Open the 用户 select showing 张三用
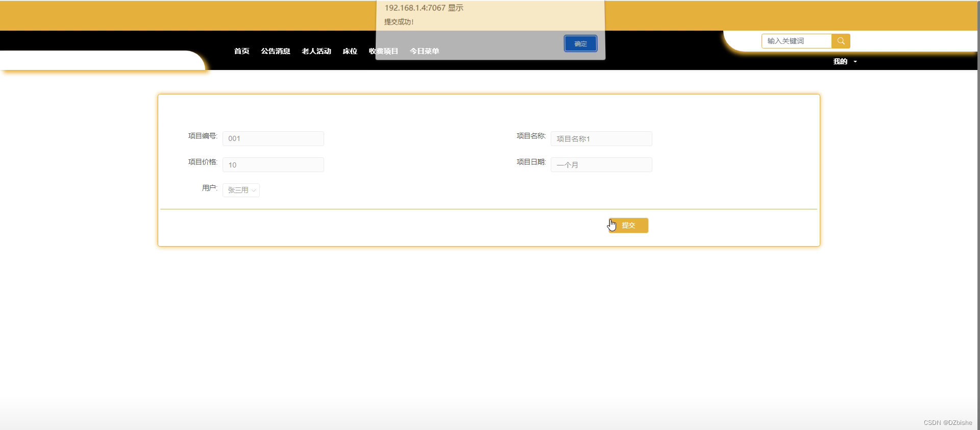980x430 pixels. pos(241,190)
